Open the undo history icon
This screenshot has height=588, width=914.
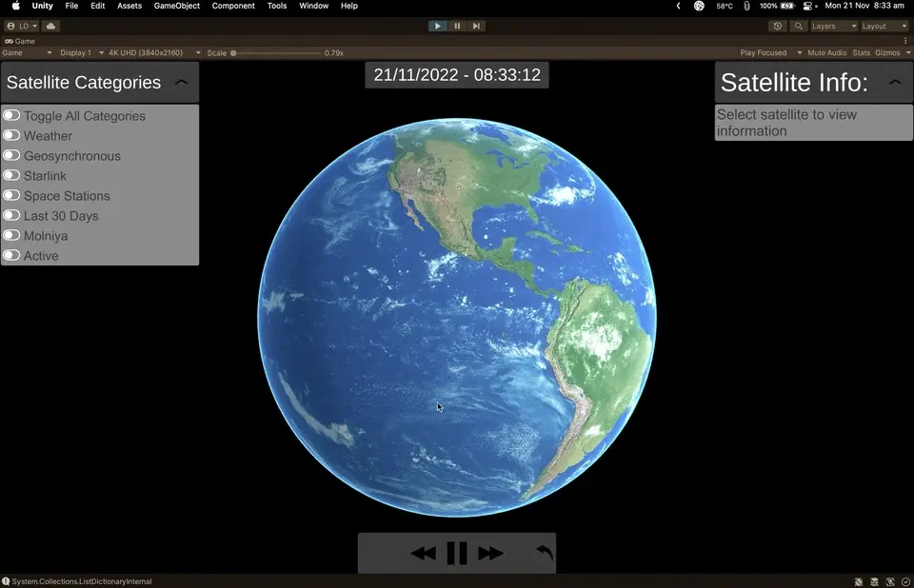[778, 26]
